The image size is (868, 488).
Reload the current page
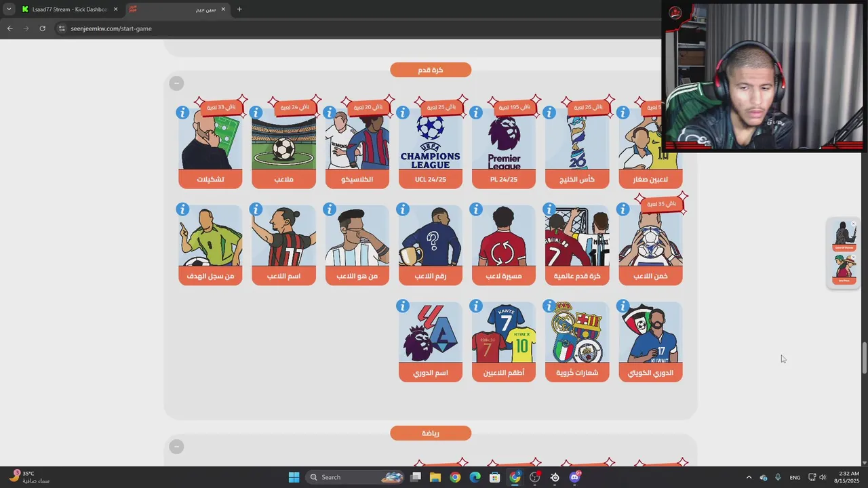[x=42, y=28]
